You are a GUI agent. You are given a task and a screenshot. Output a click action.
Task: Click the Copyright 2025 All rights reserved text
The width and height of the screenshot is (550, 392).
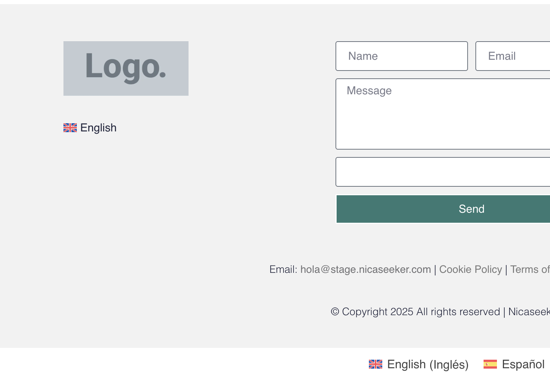pos(421,312)
